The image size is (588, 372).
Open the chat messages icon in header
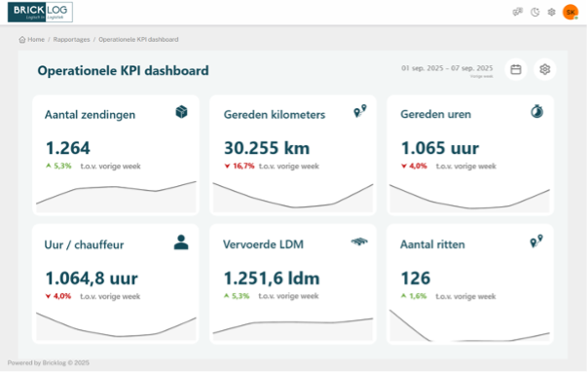click(x=518, y=12)
